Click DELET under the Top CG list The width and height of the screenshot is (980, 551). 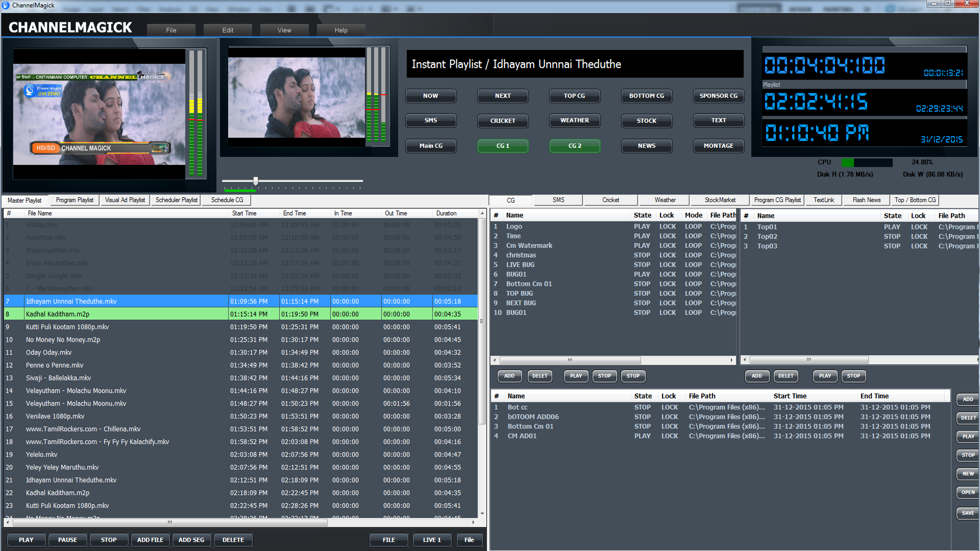click(786, 376)
